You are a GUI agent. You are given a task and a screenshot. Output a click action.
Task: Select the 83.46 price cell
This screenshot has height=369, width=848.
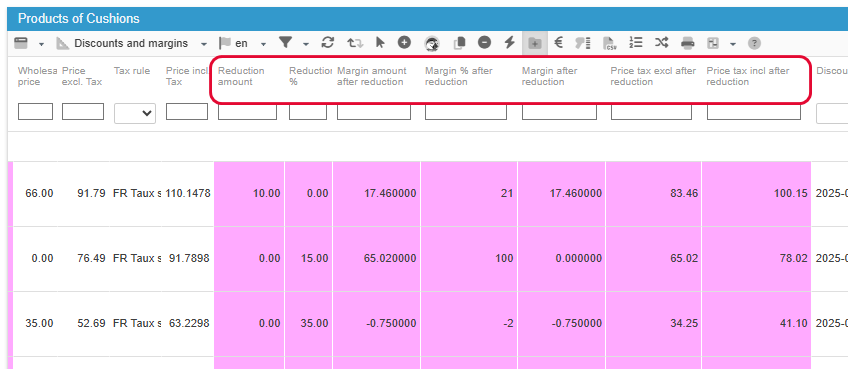click(653, 194)
